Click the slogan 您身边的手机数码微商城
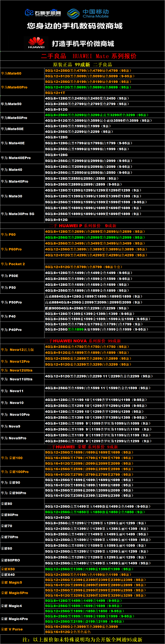Image resolution: width=165 pixels, height=644 pixels. (75, 26)
